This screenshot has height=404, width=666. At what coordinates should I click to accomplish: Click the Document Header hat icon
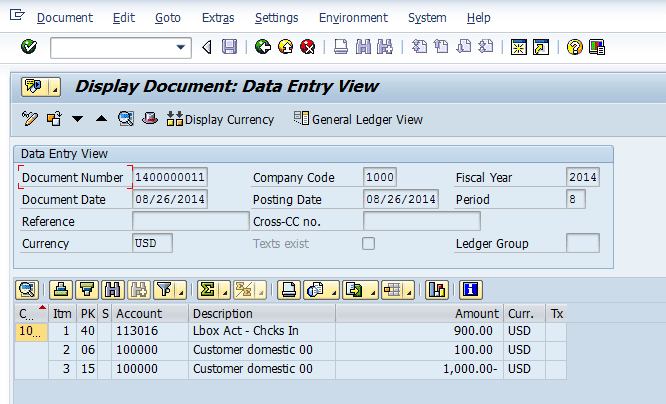coord(149,119)
